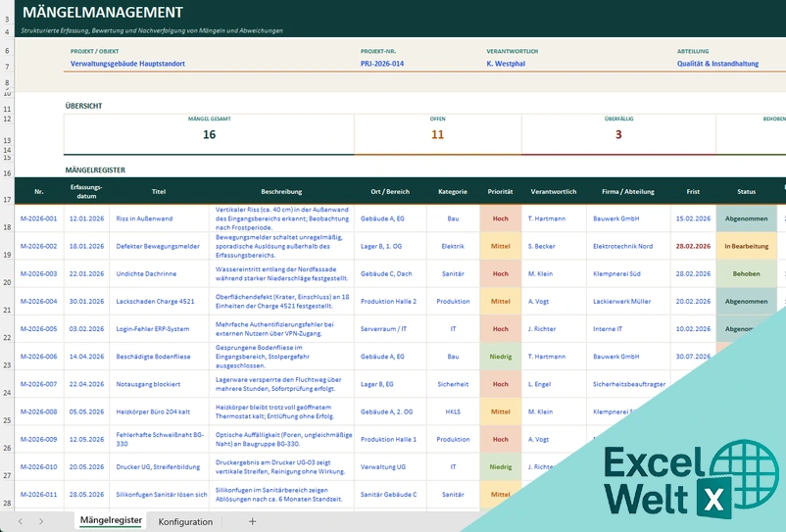Select the title Undichte Dachrinne
Viewport: 786px width, 532px height.
[x=146, y=273]
